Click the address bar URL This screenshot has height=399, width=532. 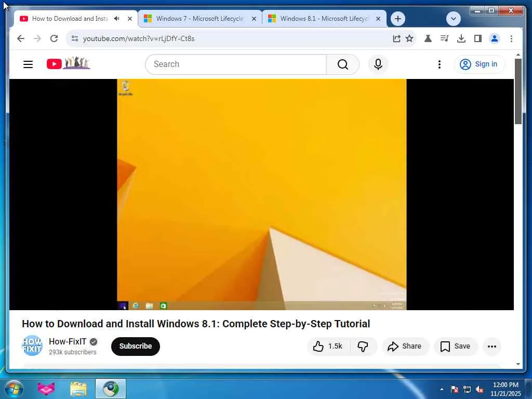click(139, 38)
